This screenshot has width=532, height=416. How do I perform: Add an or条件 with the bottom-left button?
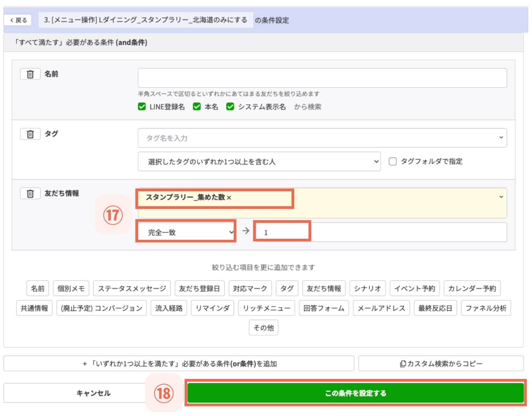tap(179, 363)
